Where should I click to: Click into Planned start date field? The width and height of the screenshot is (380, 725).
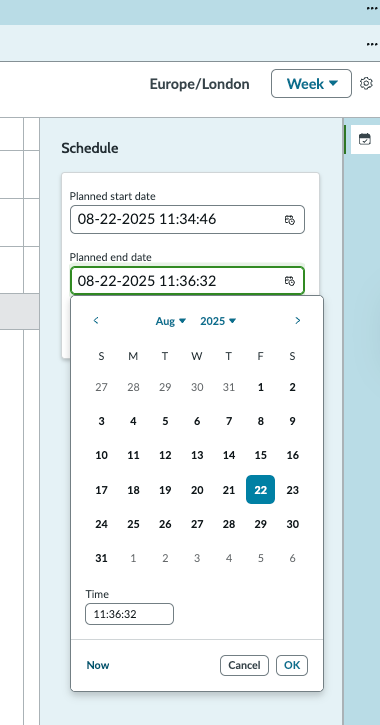coord(187,220)
